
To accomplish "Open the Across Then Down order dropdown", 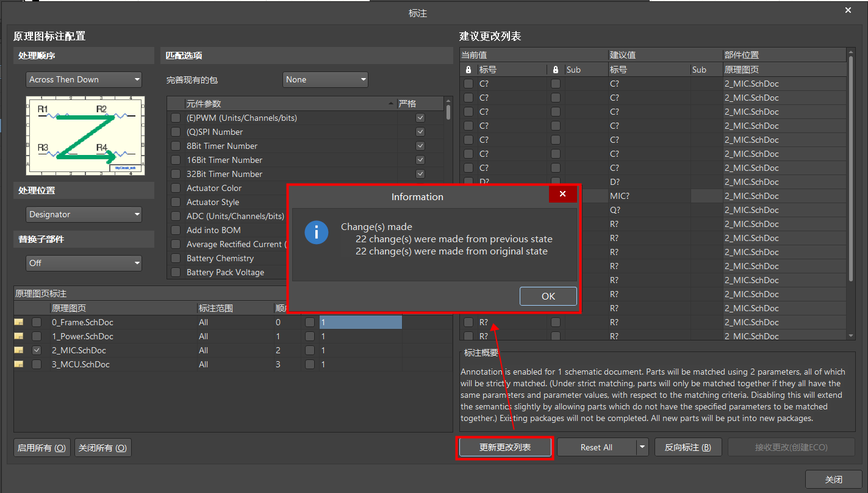I will pyautogui.click(x=84, y=79).
